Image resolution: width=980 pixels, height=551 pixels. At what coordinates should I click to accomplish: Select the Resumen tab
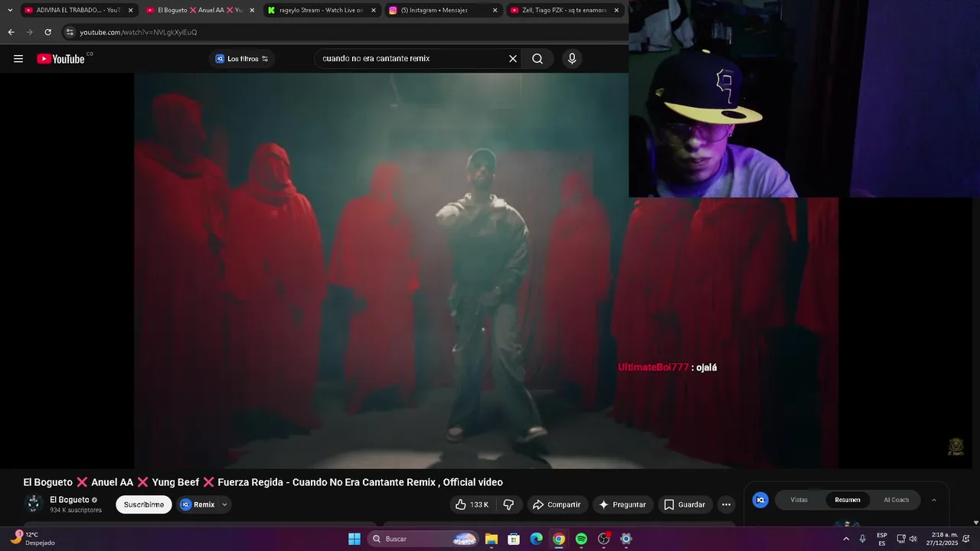tap(848, 500)
